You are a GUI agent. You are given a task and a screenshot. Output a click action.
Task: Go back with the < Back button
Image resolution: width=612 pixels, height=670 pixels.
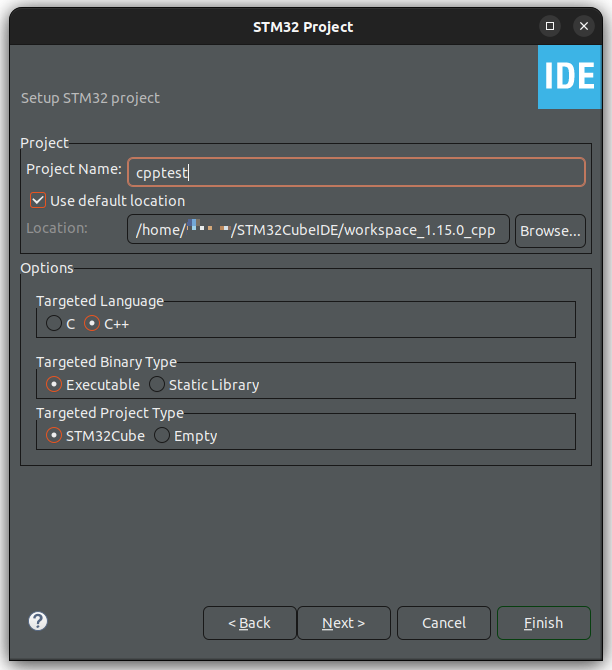[250, 623]
